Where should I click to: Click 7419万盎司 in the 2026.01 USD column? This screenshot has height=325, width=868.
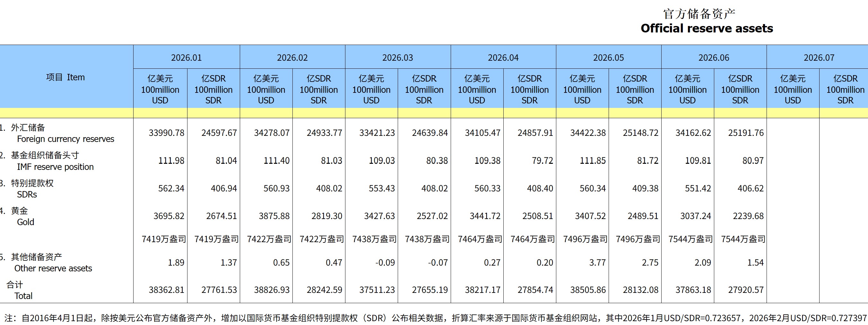pos(163,239)
